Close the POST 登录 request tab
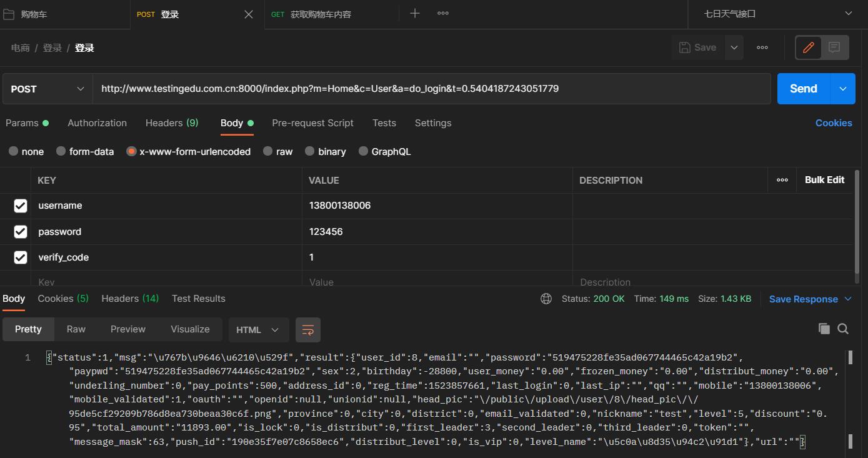868x458 pixels. coord(249,14)
